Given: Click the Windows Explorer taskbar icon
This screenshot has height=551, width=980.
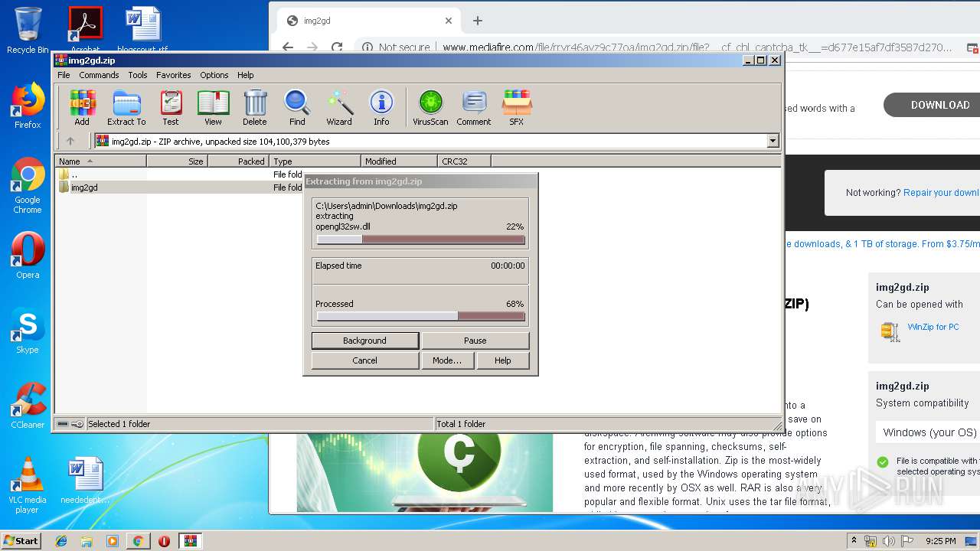Looking at the screenshot, I should (87, 541).
